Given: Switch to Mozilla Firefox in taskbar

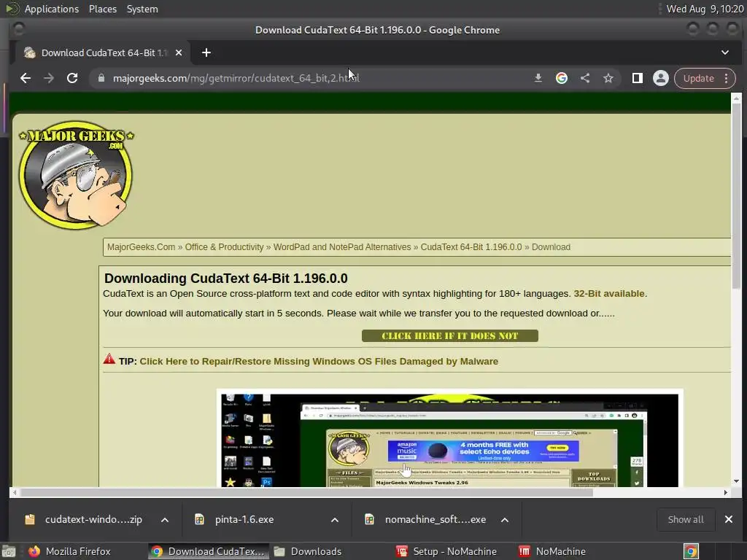Looking at the screenshot, I should (x=69, y=551).
